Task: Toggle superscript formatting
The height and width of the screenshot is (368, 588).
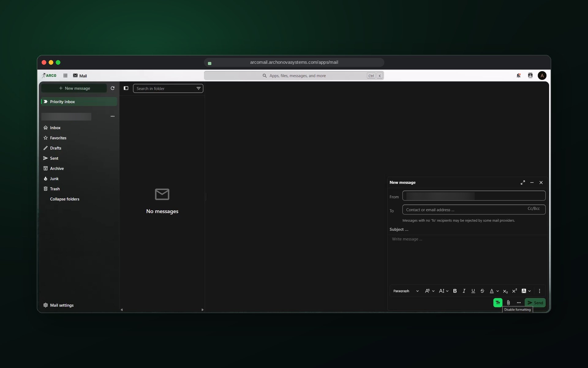Action: (x=514, y=291)
